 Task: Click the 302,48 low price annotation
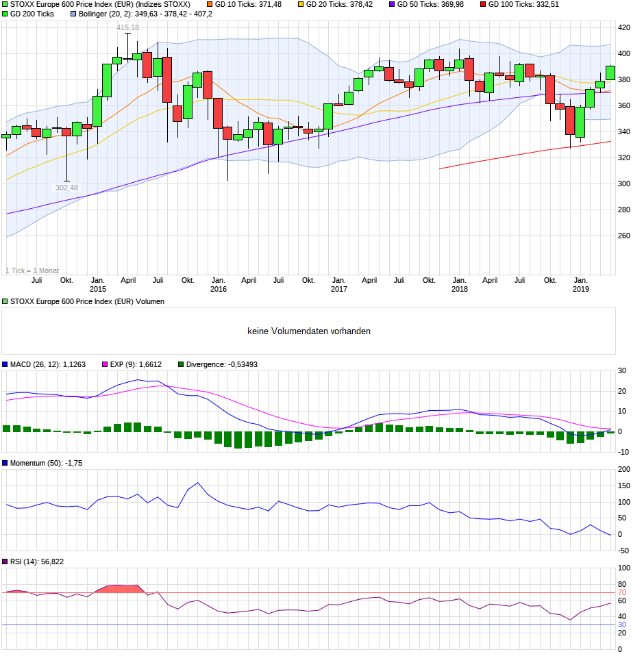click(66, 188)
